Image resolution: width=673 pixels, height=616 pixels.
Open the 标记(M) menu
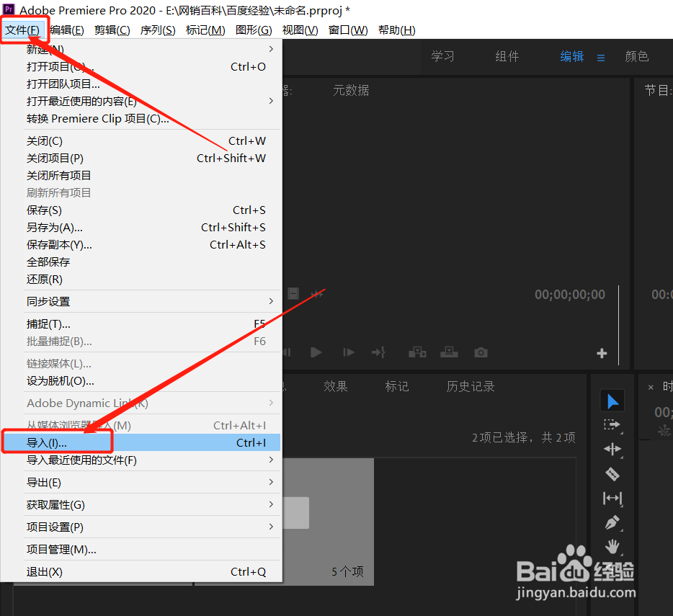pos(205,30)
